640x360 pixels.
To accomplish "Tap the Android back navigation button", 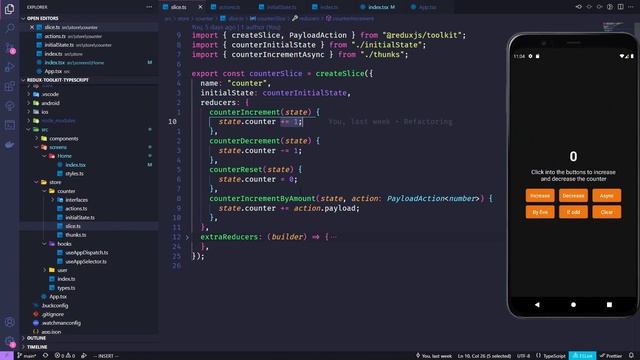I will click(537, 304).
